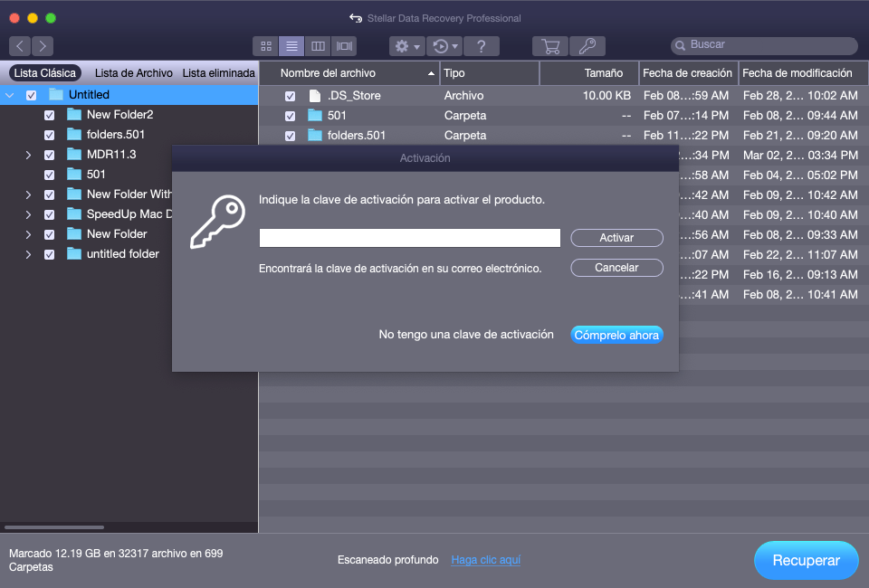Click the activation key text field
This screenshot has height=588, width=869.
[x=409, y=238]
